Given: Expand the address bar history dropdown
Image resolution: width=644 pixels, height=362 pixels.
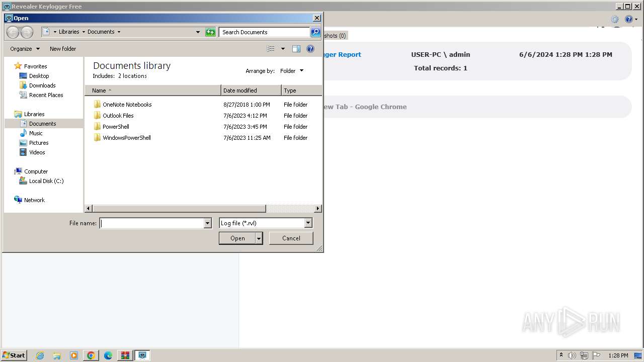Looking at the screenshot, I should coord(198,32).
